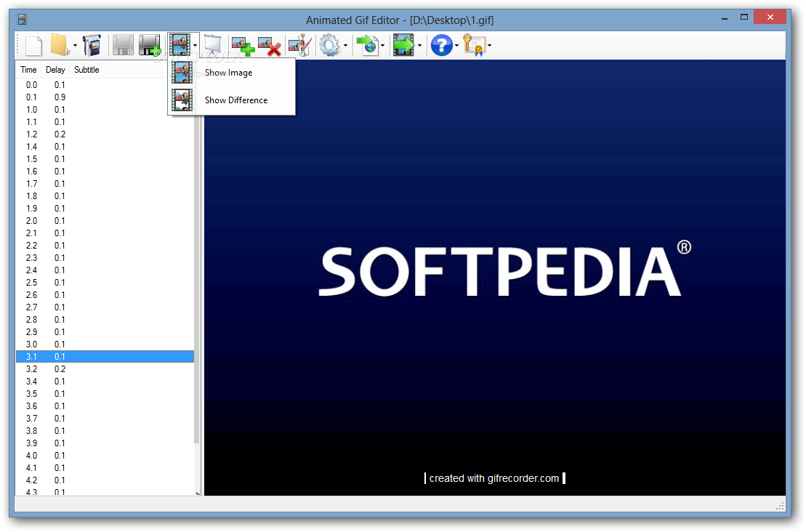Save as new file with floppy-plus icon
Screen dimensions: 806x532
tap(150, 45)
